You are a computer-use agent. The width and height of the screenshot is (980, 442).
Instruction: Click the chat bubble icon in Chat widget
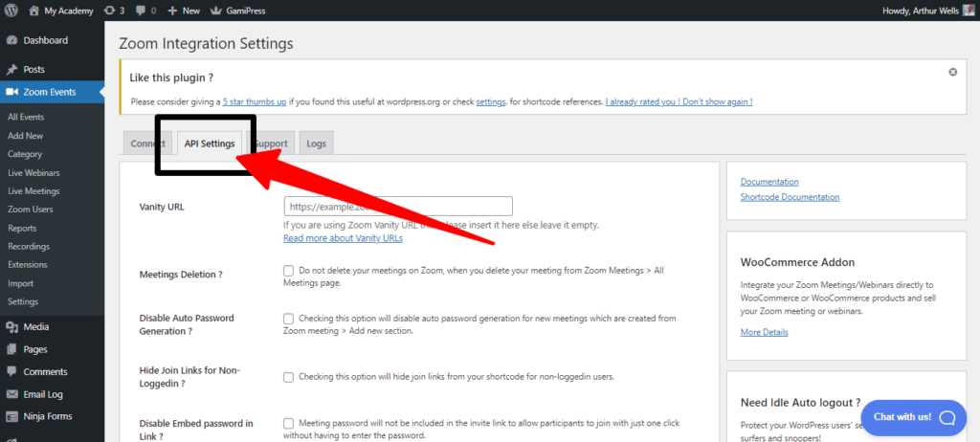[947, 417]
